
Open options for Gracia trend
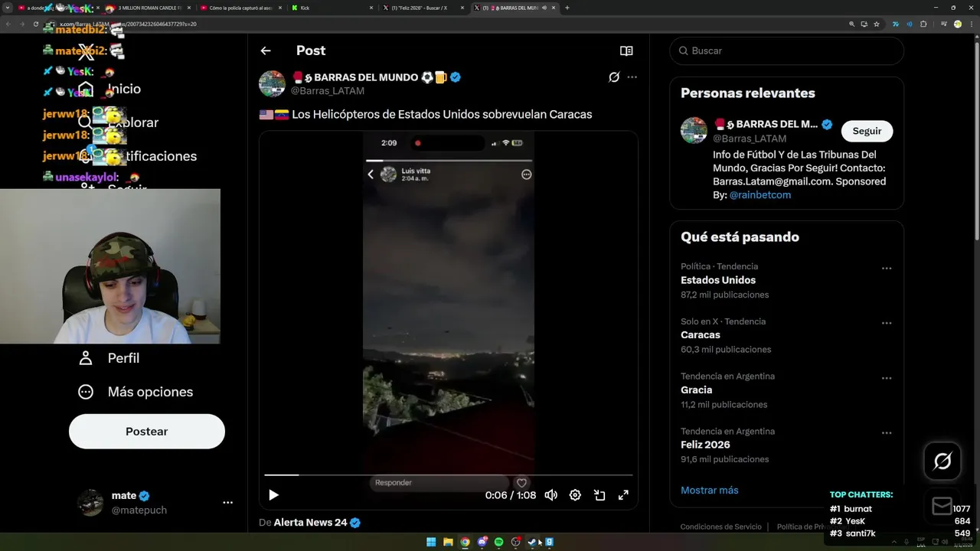887,378
